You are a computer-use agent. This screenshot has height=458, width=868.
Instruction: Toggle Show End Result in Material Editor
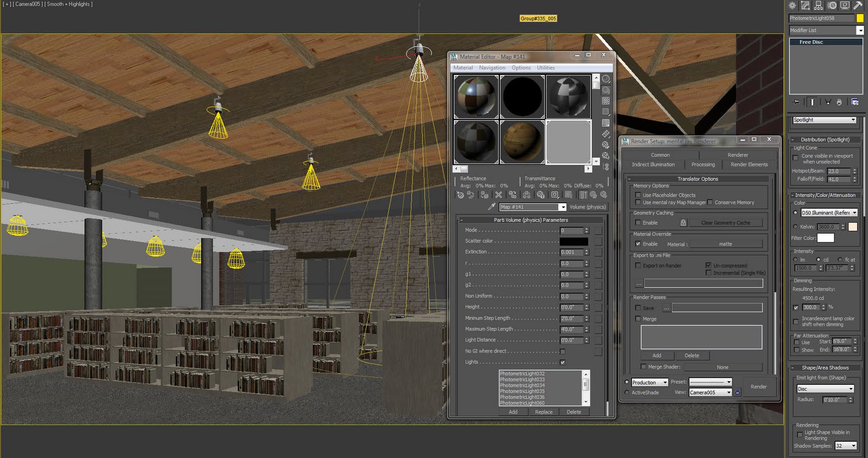point(583,195)
